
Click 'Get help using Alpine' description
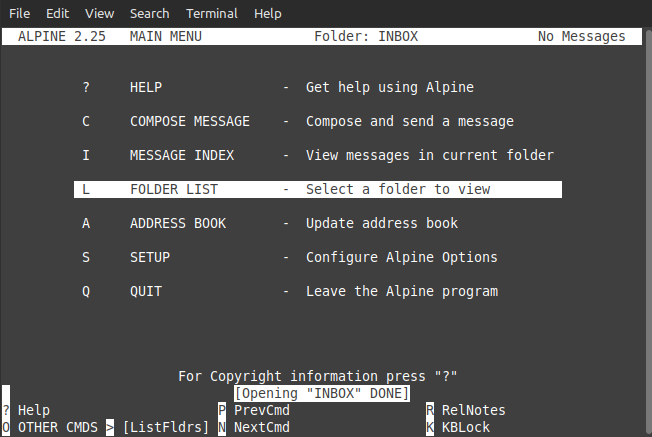point(390,87)
